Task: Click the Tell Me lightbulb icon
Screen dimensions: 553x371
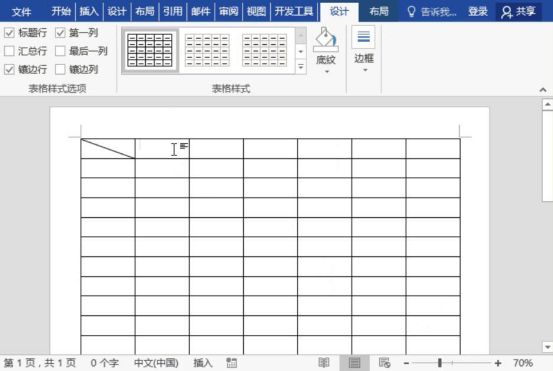Action: [x=411, y=12]
